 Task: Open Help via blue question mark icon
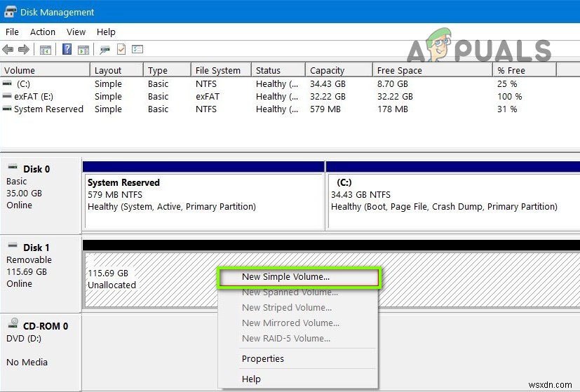pyautogui.click(x=67, y=49)
